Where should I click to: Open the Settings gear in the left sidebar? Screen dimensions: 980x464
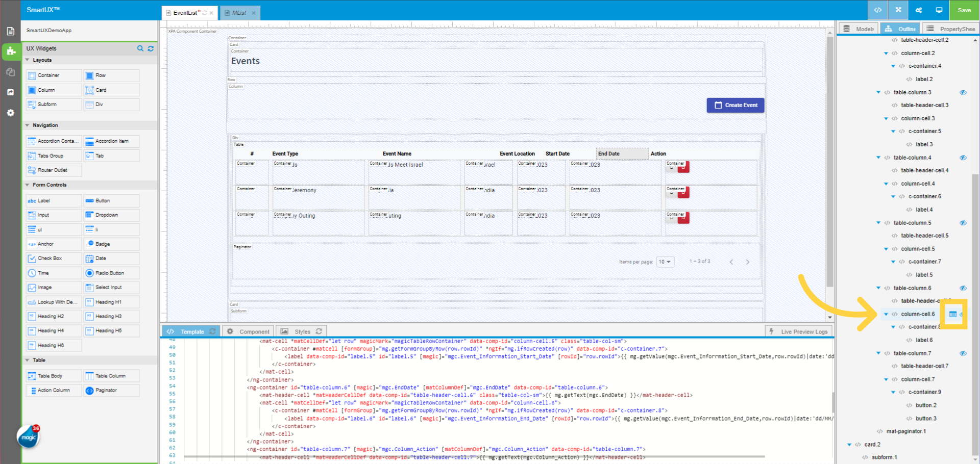[x=11, y=113]
